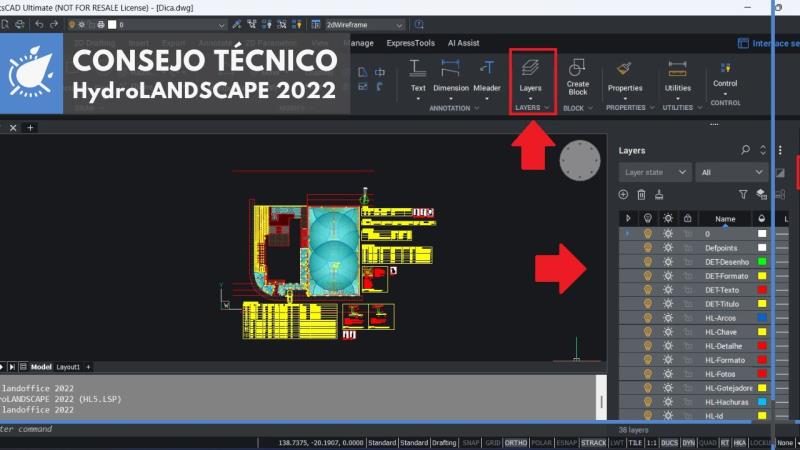
Task: Click the Redo arrow in quick toolbar
Action: click(x=54, y=24)
